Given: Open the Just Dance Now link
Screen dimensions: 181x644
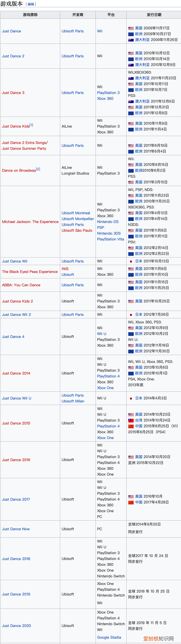Looking at the screenshot, I should click(x=16, y=529).
